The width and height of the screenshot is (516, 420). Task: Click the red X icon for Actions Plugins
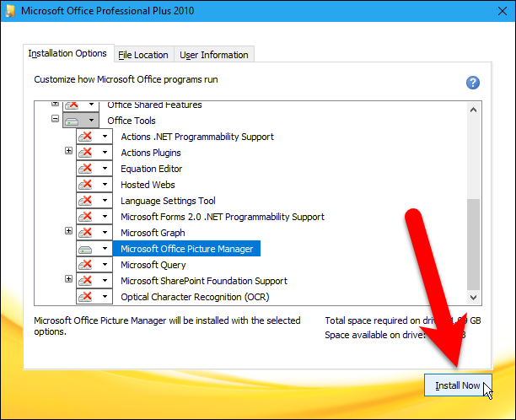85,153
